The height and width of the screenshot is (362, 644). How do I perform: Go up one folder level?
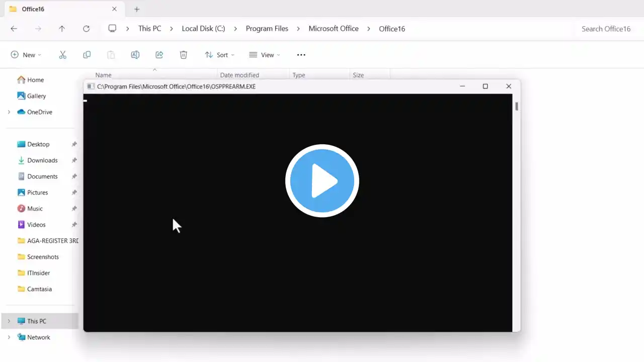tap(62, 29)
